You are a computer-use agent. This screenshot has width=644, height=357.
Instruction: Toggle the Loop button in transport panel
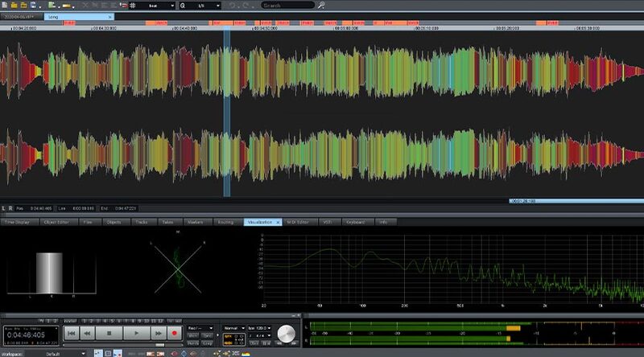(x=208, y=343)
